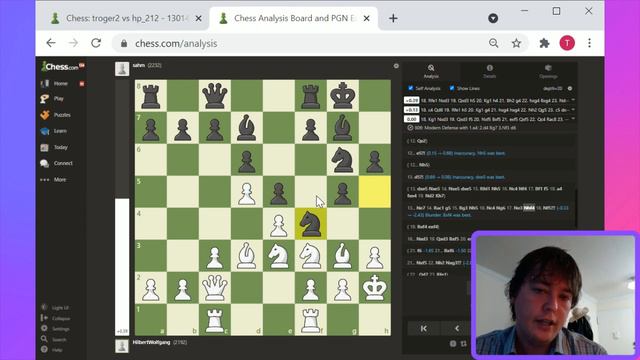Click the 0.00 evaluation badge
Viewport: 640px width, 360px height.
click(411, 119)
